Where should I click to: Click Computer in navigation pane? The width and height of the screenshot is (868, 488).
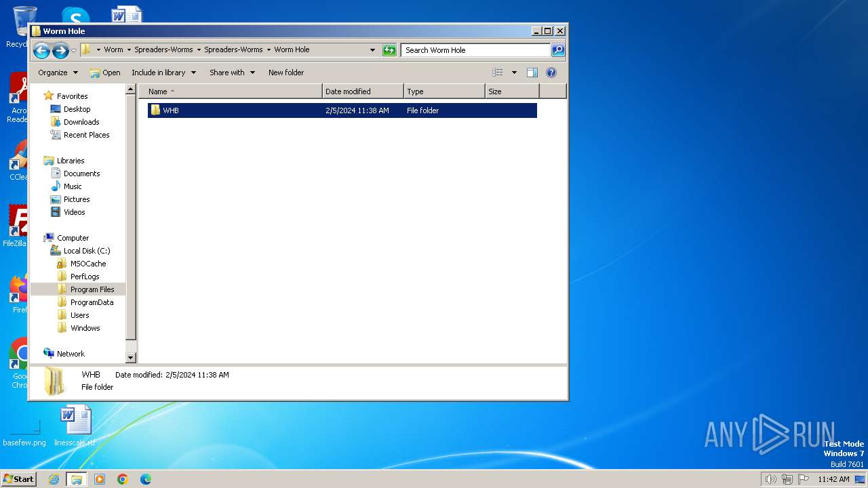pos(73,238)
